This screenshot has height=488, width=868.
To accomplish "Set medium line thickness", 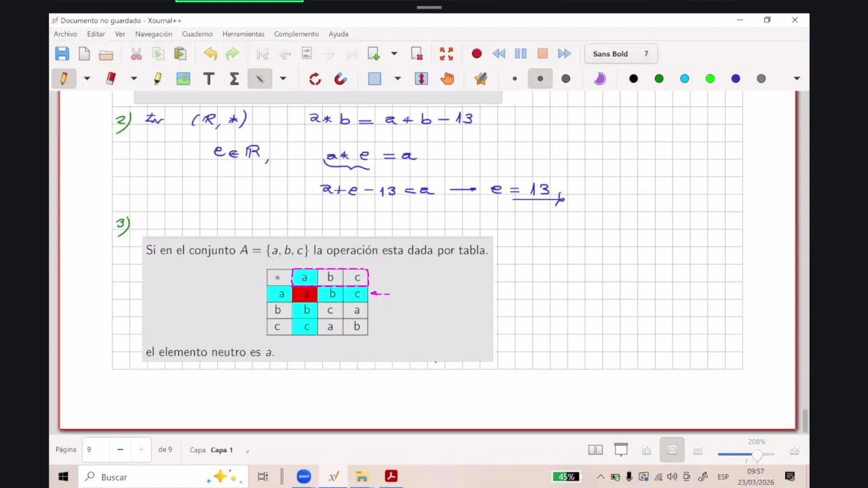I will 540,79.
